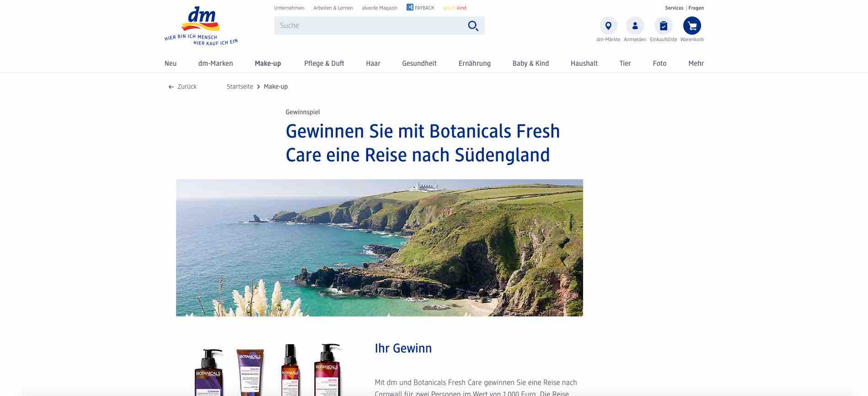This screenshot has height=396, width=868.
Task: Open Arbeiten & Lernen link
Action: 333,8
